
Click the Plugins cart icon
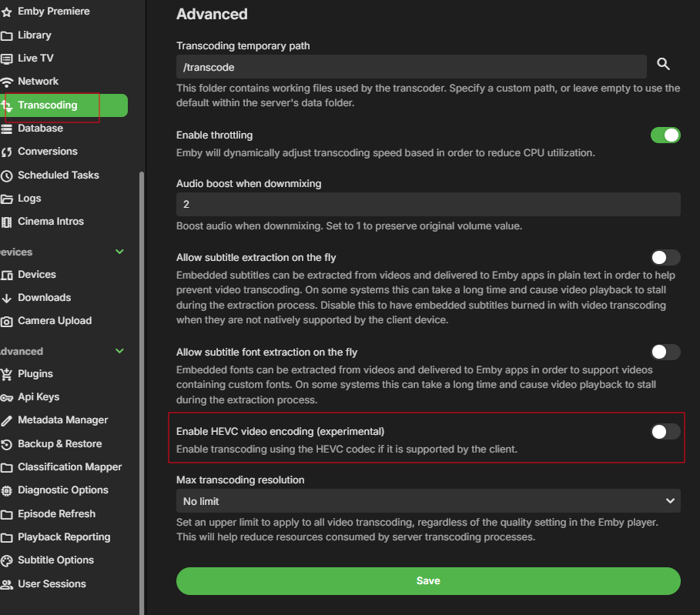click(x=7, y=374)
